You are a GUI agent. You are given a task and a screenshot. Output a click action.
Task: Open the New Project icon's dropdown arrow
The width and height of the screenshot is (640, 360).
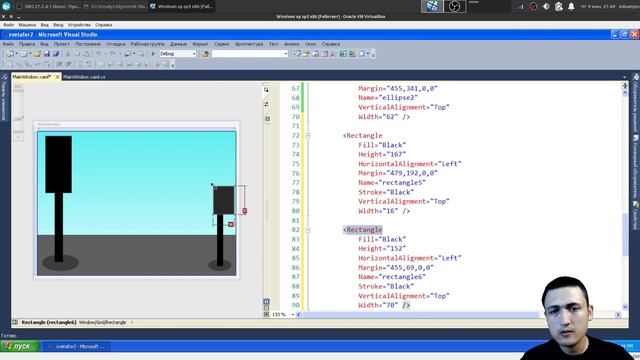pyautogui.click(x=16, y=53)
